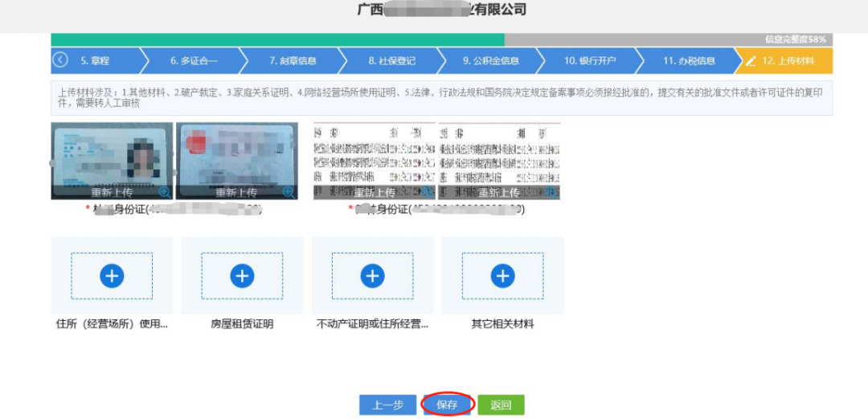This screenshot has height=420, width=868.
Task: Click the 不动产证明或住所经营... label
Action: pyautogui.click(x=373, y=325)
